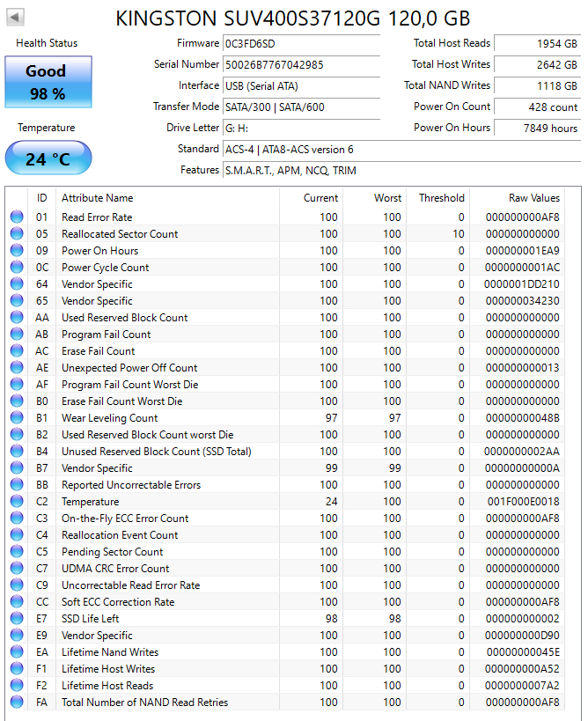Click the status orb for Lifetime Nand Writes
Image resolution: width=588 pixels, height=721 pixels.
(17, 652)
